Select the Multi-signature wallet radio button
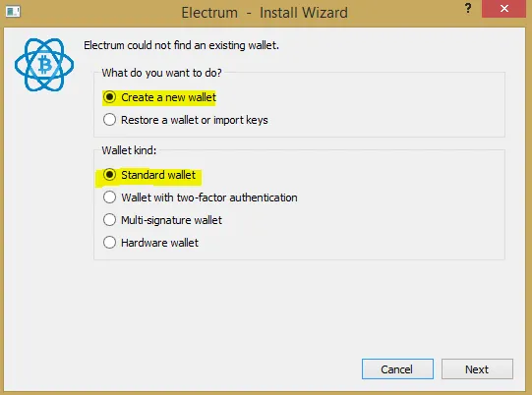This screenshot has width=532, height=395. (109, 220)
